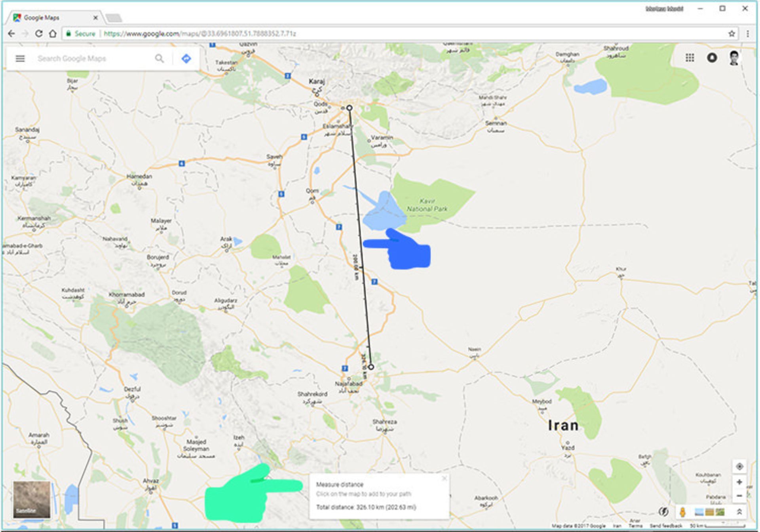This screenshot has height=532, width=760.
Task: Open the Google Maps hamburger menu
Action: click(20, 59)
